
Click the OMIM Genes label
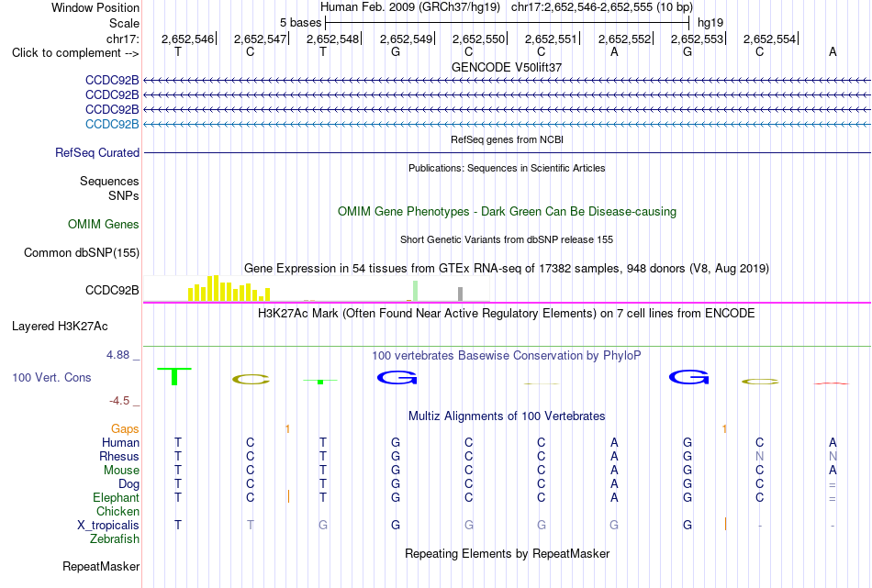point(104,225)
